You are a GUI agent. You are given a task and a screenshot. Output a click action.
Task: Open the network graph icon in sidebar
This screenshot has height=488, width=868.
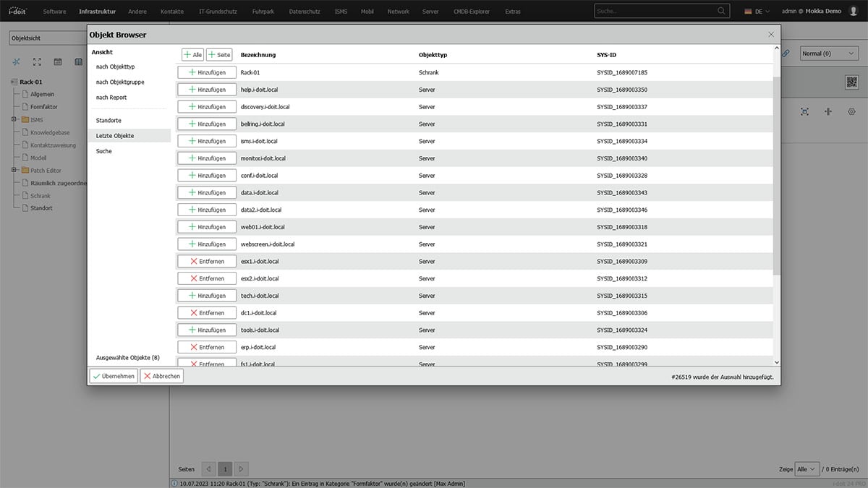tap(17, 62)
